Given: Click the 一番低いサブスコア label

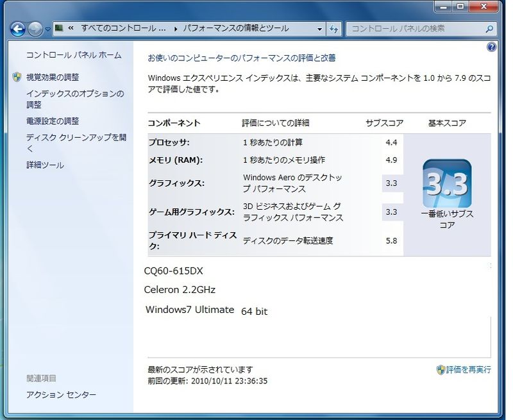Looking at the screenshot, I should (447, 219).
